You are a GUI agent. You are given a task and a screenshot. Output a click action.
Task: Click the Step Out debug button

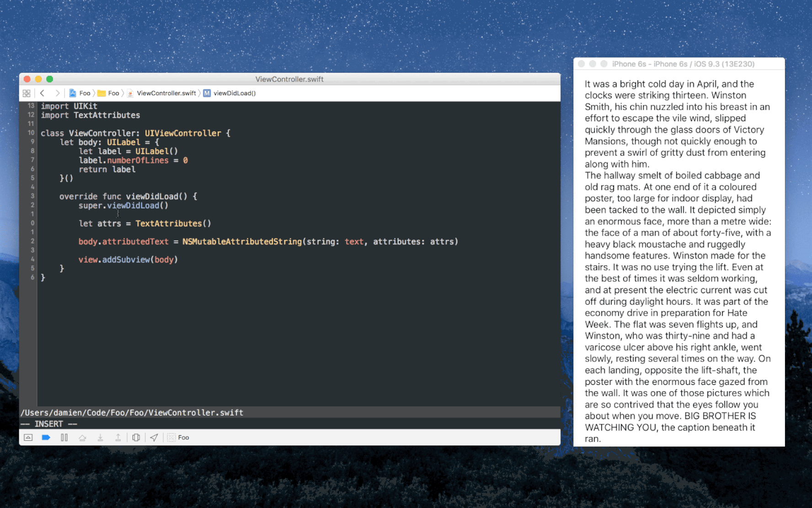pyautogui.click(x=118, y=438)
